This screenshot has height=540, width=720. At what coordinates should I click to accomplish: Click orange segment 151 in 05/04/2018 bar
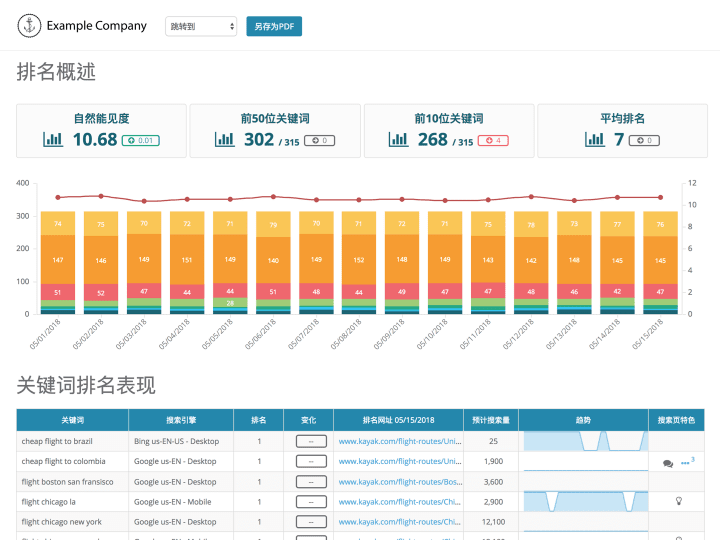[x=187, y=260]
